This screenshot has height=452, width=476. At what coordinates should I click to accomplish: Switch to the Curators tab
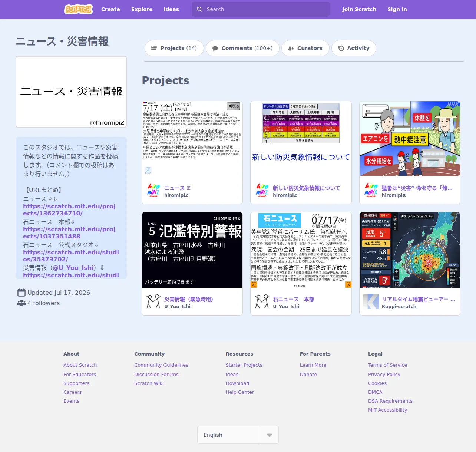[305, 48]
